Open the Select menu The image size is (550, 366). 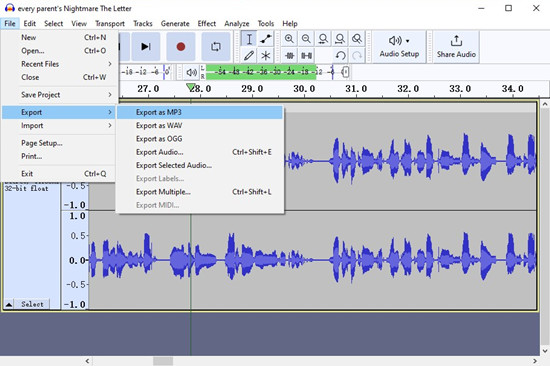tap(53, 24)
